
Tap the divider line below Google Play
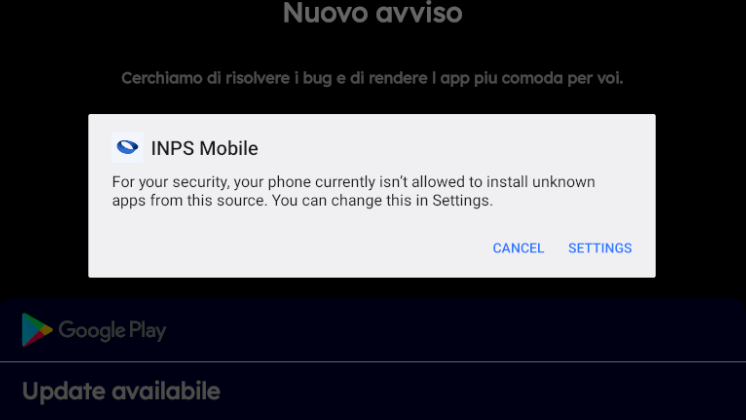373,361
